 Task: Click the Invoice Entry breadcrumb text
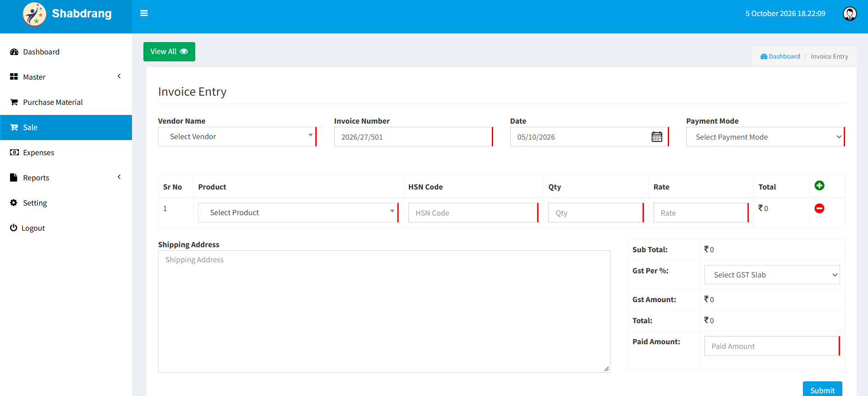830,56
